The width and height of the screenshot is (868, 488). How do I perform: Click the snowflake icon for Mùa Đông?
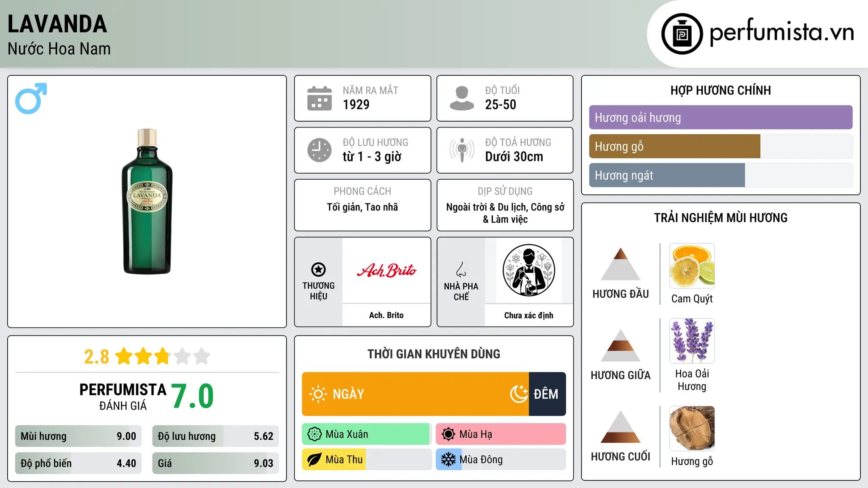click(448, 460)
